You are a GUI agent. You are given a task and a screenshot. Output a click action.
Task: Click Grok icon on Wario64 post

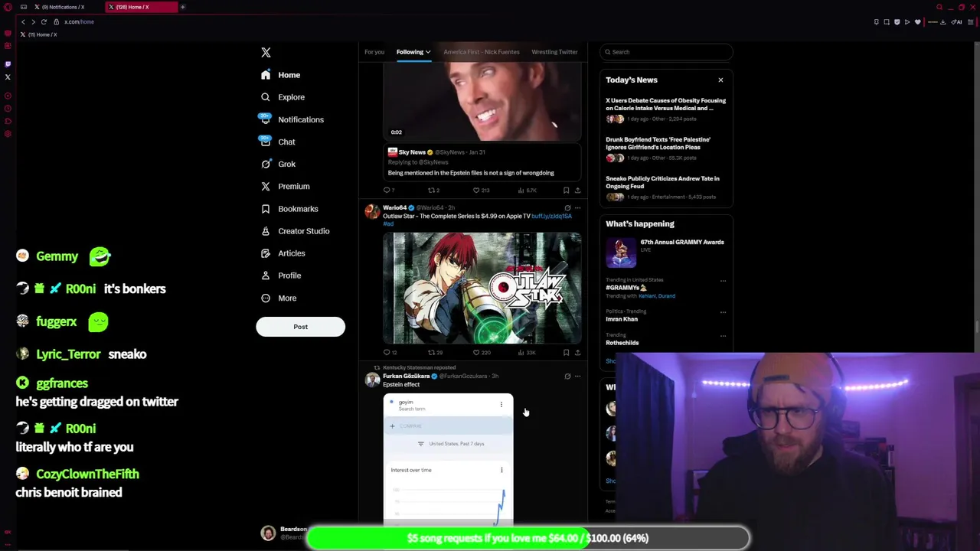(x=567, y=207)
